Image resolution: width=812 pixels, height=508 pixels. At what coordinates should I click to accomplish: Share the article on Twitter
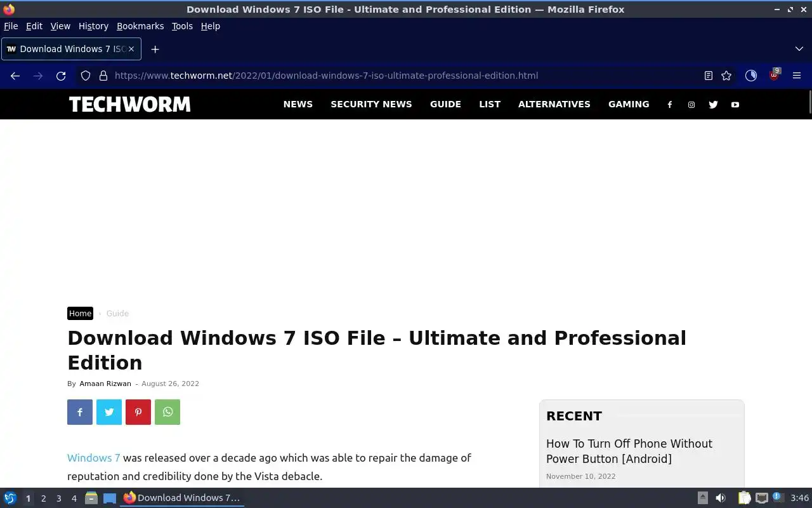pyautogui.click(x=109, y=412)
